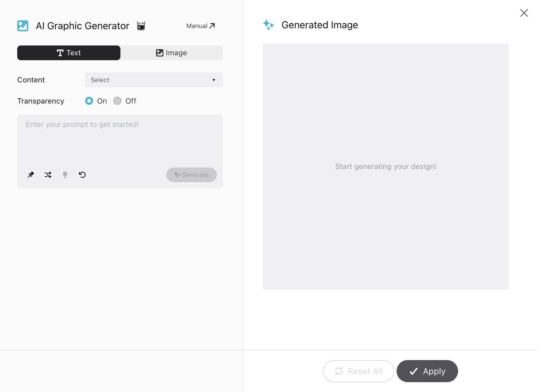Switch to the Text tab

[x=69, y=53]
